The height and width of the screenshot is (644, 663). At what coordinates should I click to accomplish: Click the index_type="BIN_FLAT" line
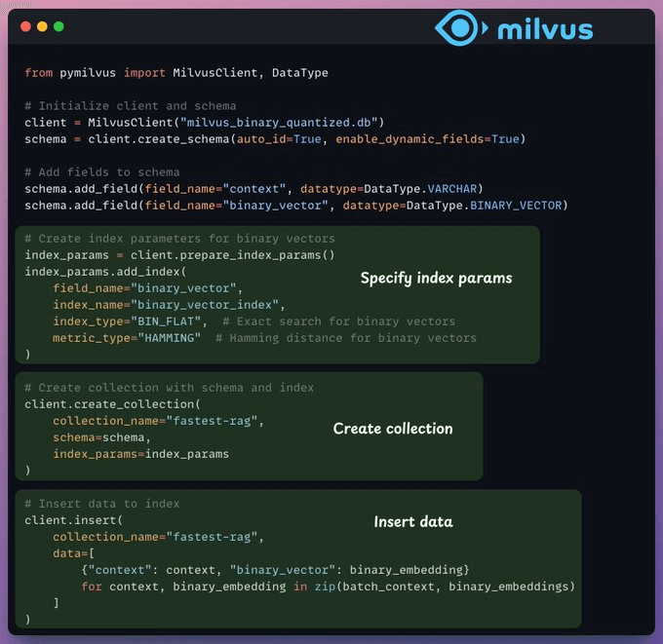pyautogui.click(x=128, y=322)
